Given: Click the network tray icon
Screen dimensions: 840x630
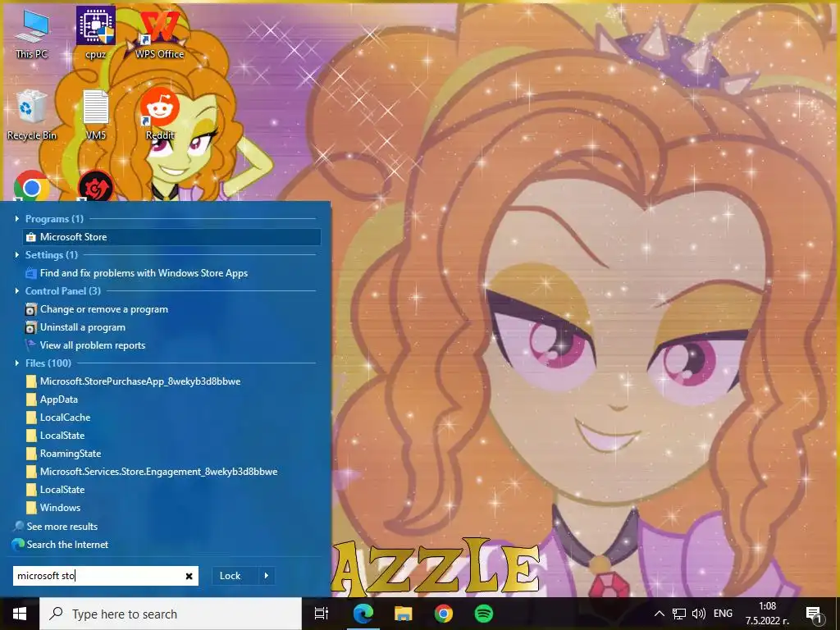Looking at the screenshot, I should coord(679,614).
